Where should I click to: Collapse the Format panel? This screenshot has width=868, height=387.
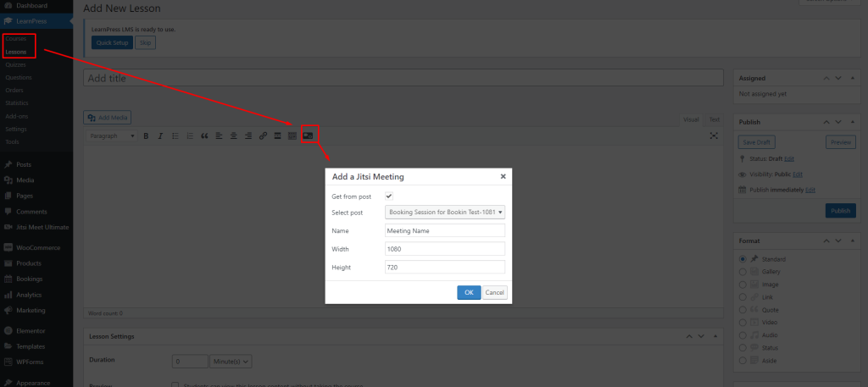click(851, 241)
